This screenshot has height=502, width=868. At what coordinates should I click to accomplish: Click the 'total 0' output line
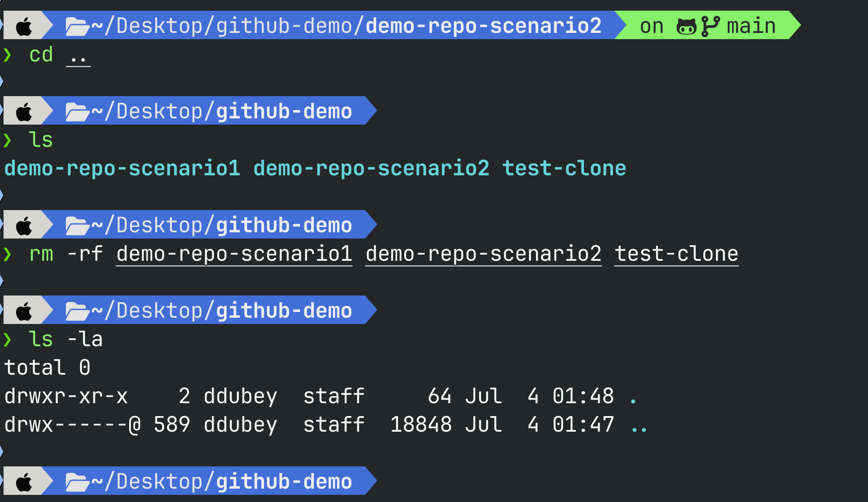coord(47,368)
